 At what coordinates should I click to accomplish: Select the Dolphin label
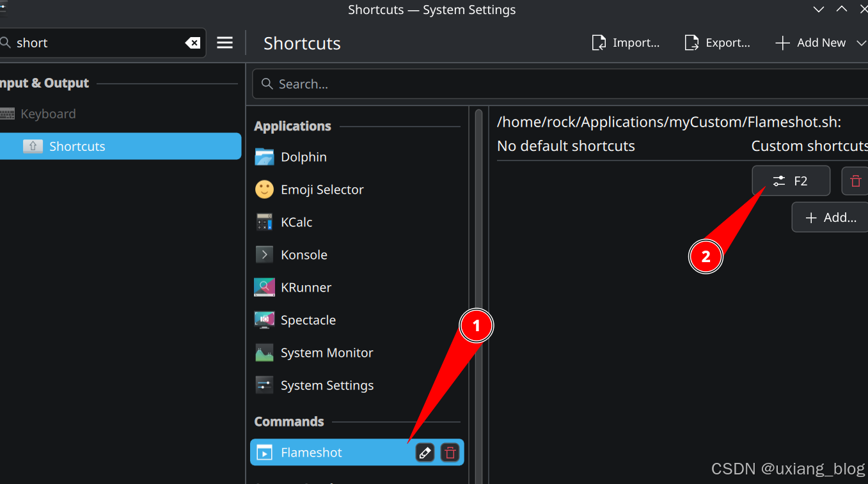(304, 157)
